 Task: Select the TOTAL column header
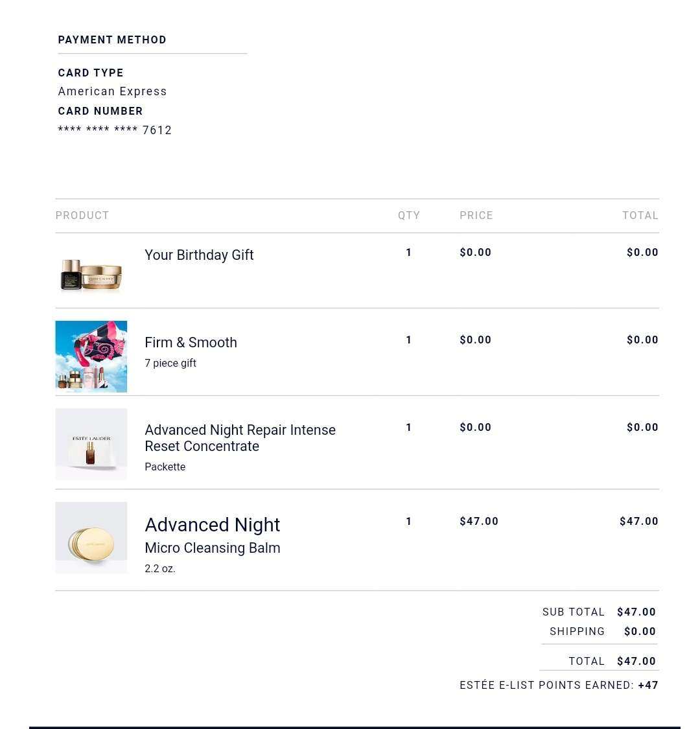pyautogui.click(x=640, y=215)
